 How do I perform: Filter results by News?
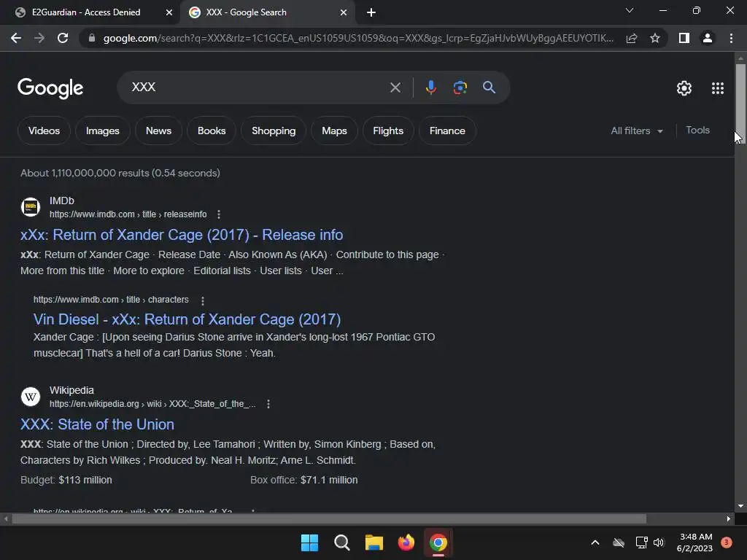[158, 131]
